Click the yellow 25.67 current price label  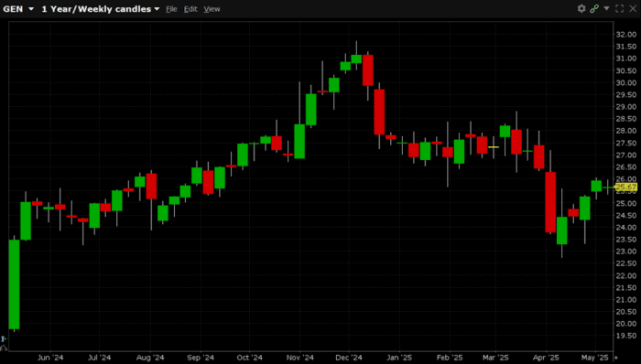click(625, 187)
